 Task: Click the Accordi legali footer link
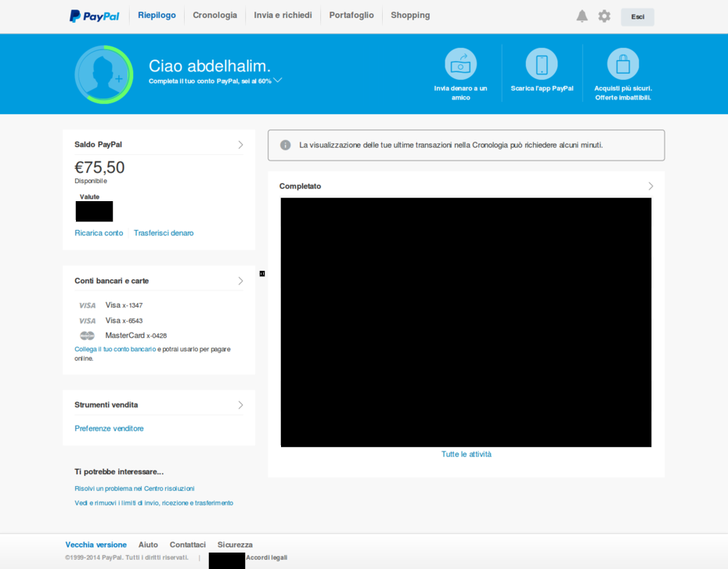266,558
